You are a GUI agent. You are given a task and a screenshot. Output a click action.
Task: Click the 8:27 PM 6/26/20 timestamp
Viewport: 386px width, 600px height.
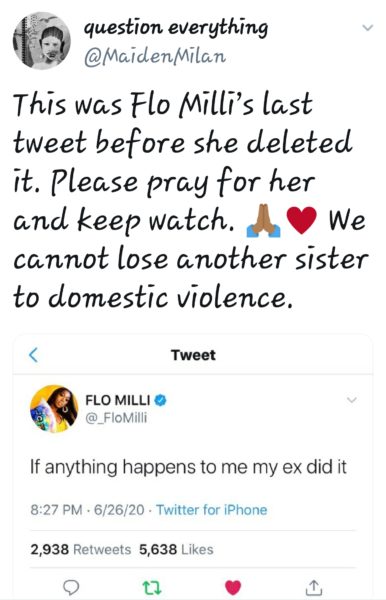(88, 510)
